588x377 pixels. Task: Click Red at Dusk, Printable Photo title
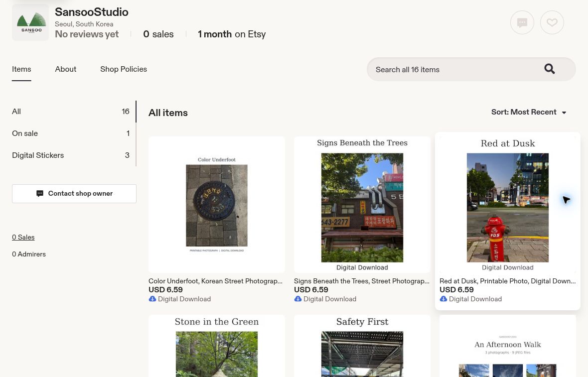(x=507, y=281)
